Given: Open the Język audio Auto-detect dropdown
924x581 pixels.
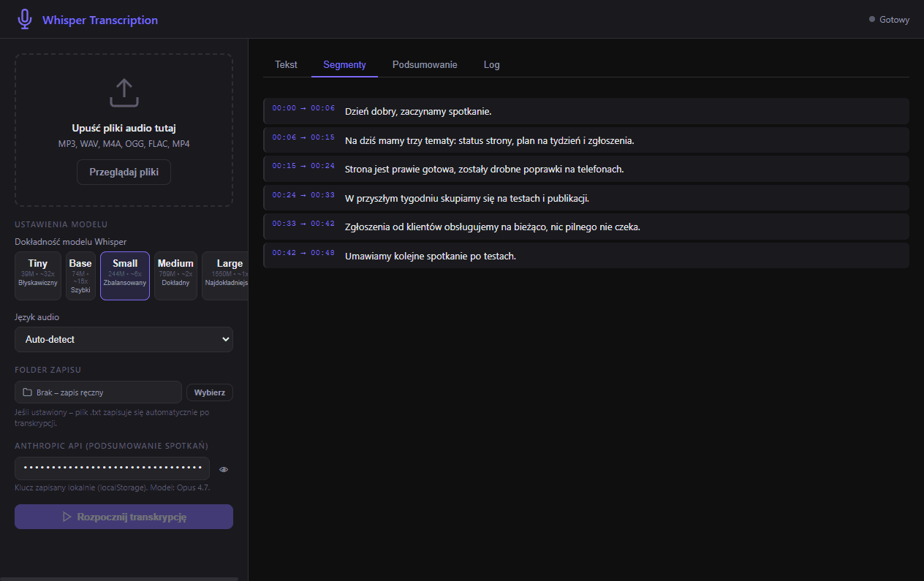Looking at the screenshot, I should pyautogui.click(x=124, y=340).
